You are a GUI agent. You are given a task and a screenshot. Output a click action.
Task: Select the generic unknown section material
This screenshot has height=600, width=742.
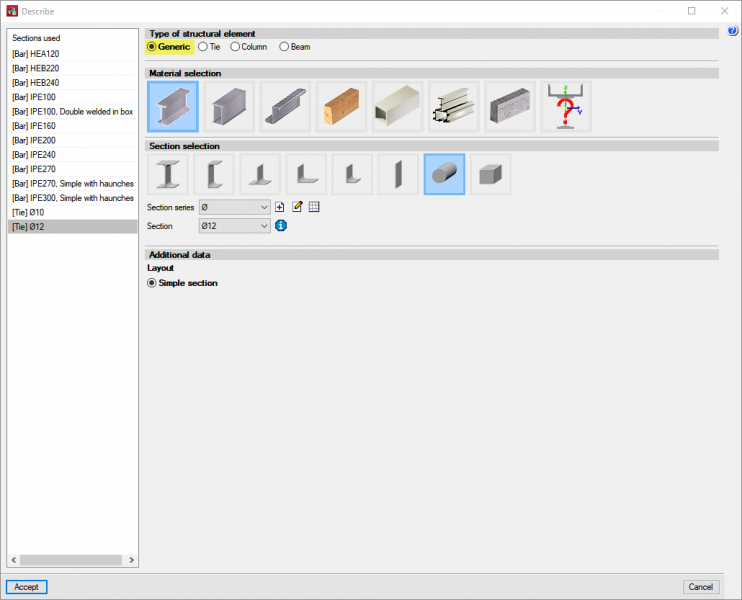[566, 107]
